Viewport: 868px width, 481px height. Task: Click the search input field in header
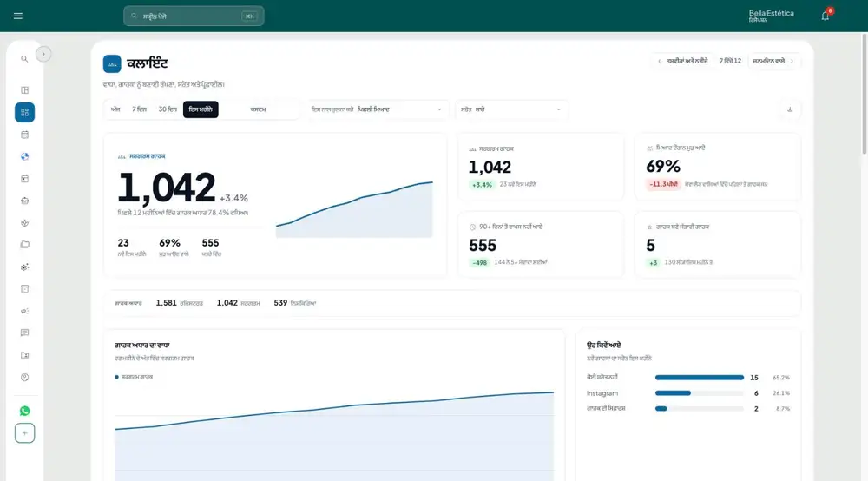point(194,16)
